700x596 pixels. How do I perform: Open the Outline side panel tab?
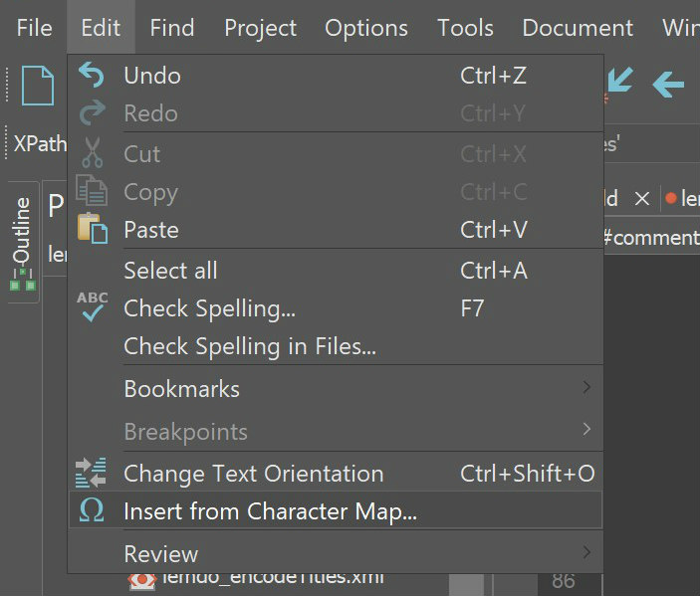pyautogui.click(x=23, y=243)
